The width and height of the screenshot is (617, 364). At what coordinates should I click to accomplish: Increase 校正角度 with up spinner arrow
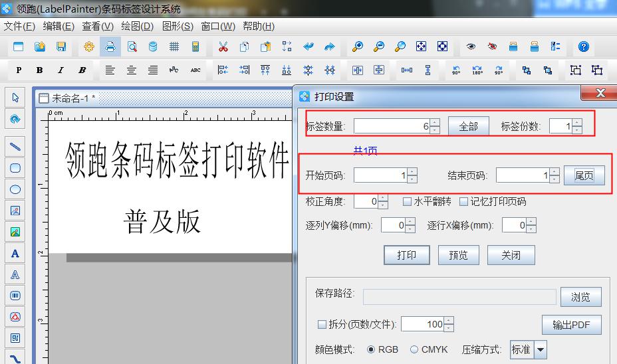tap(383, 198)
